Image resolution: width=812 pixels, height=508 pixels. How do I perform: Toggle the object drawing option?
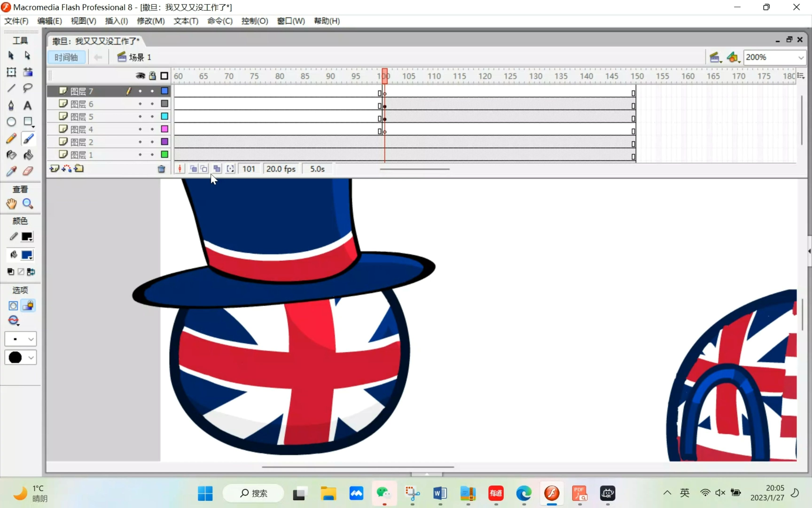tap(13, 306)
